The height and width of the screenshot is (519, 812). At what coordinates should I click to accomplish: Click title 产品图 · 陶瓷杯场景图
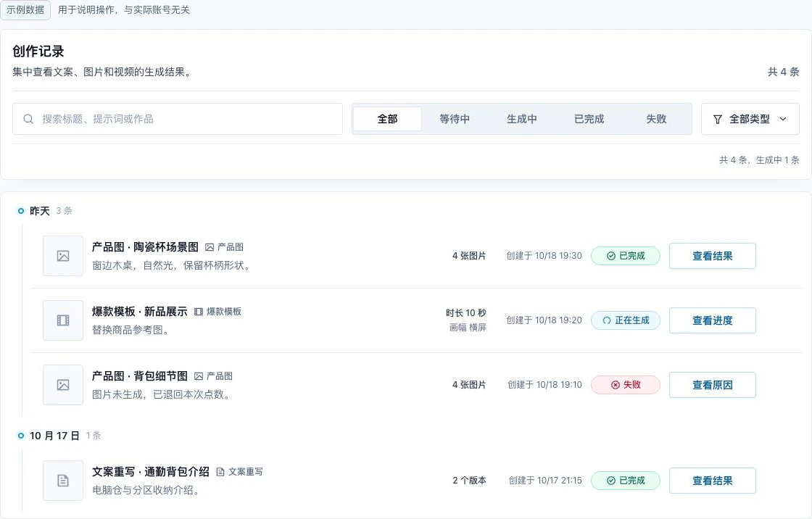click(145, 247)
